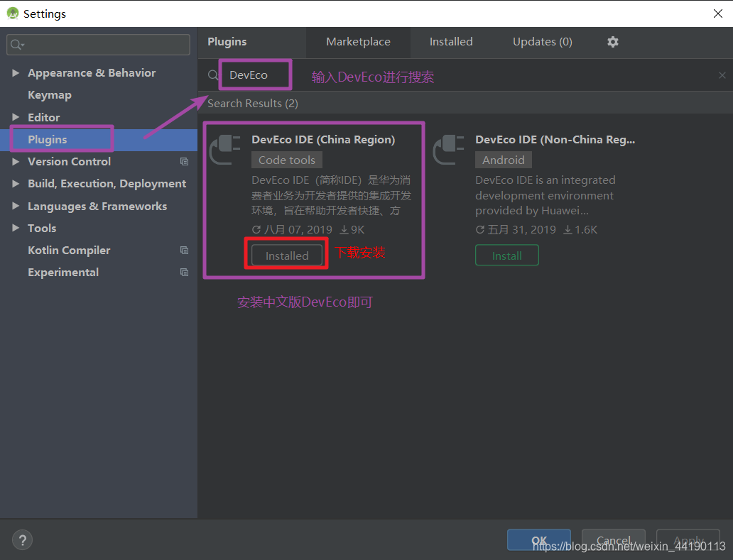Click the 1.6K downloads count
Viewport: 733px width, 560px height.
point(580,230)
